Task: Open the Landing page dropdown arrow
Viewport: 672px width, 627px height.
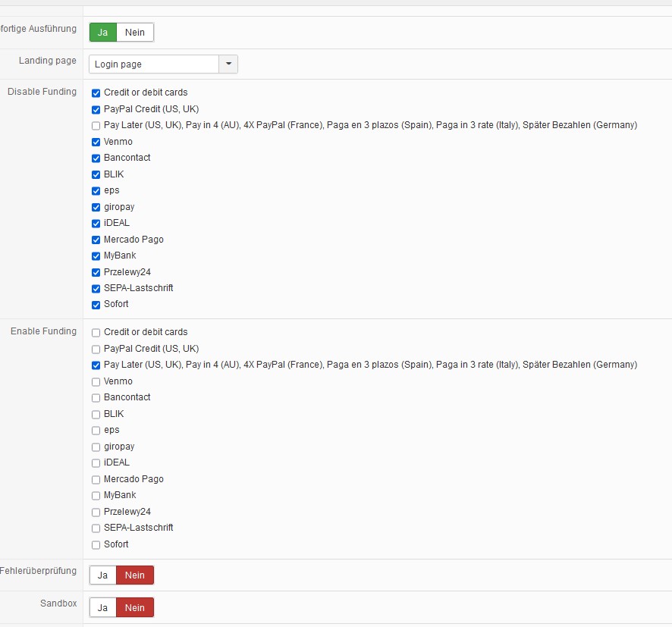Action: point(228,64)
